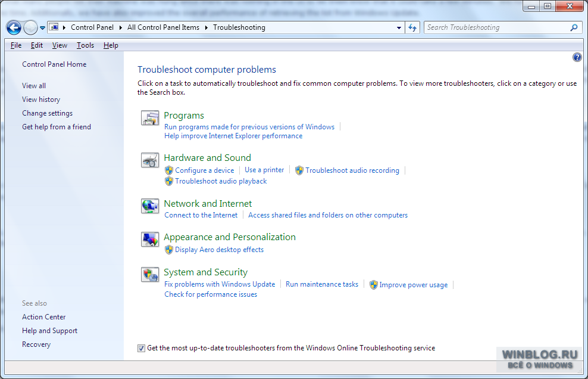Expand the chevron after Control Panel breadcrumb
The height and width of the screenshot is (379, 588).
(x=120, y=27)
